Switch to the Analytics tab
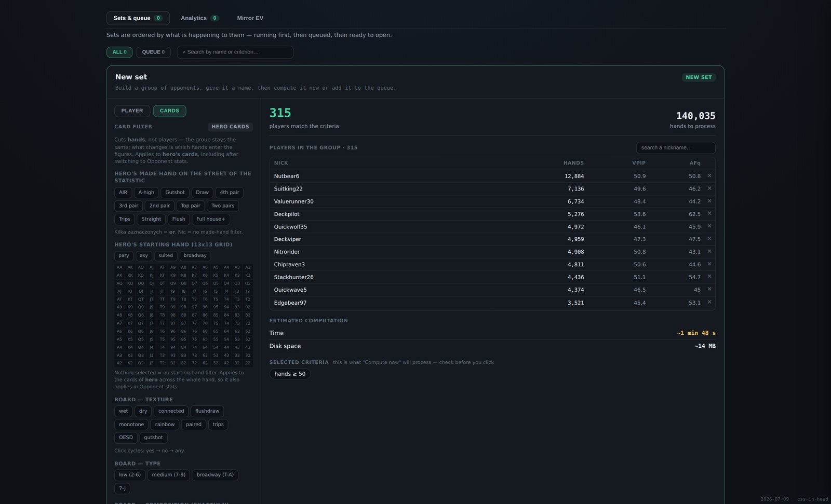 [x=199, y=18]
